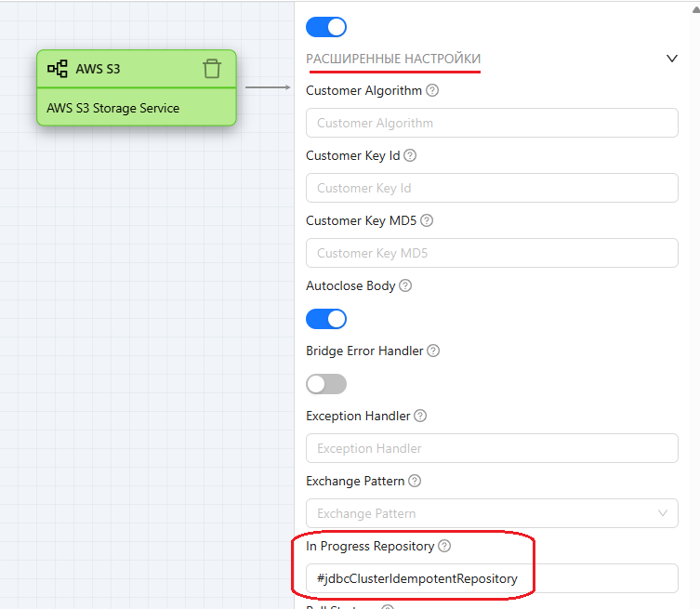Click into the Customer Key Id field

(492, 188)
